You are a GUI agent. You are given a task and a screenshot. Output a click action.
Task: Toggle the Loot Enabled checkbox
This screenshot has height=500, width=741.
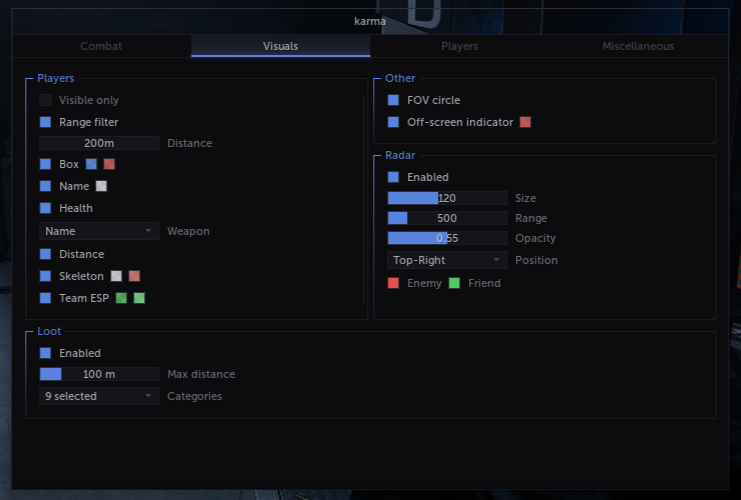[45, 353]
